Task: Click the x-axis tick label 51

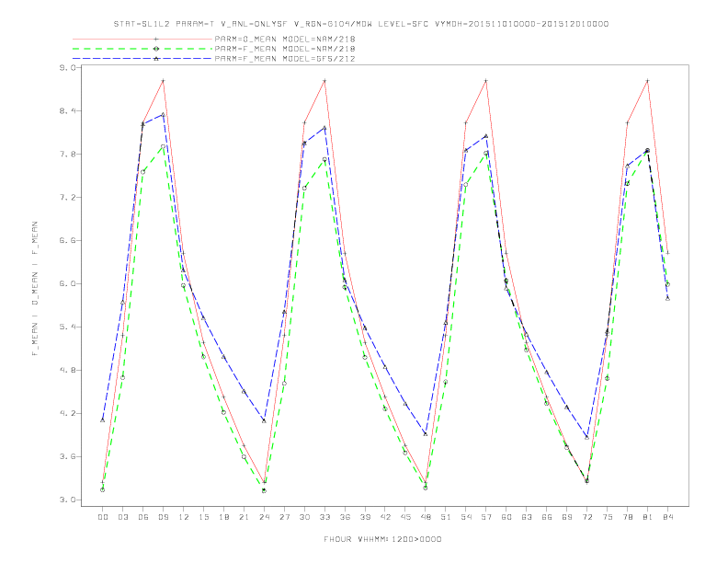Action: pos(446,517)
